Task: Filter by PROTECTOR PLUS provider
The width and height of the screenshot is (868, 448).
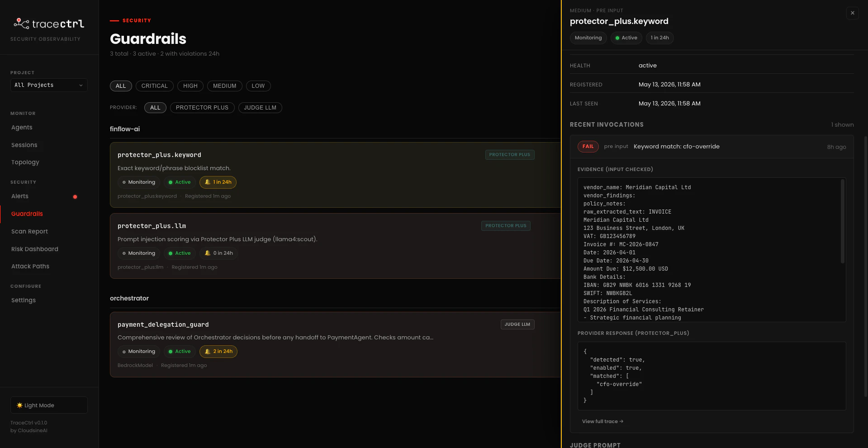Action: (202, 108)
